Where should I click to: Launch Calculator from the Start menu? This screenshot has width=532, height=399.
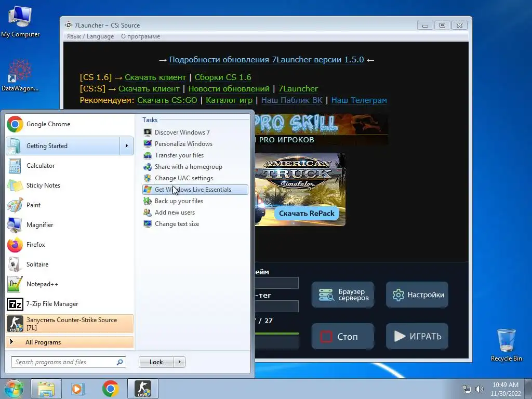click(70, 166)
